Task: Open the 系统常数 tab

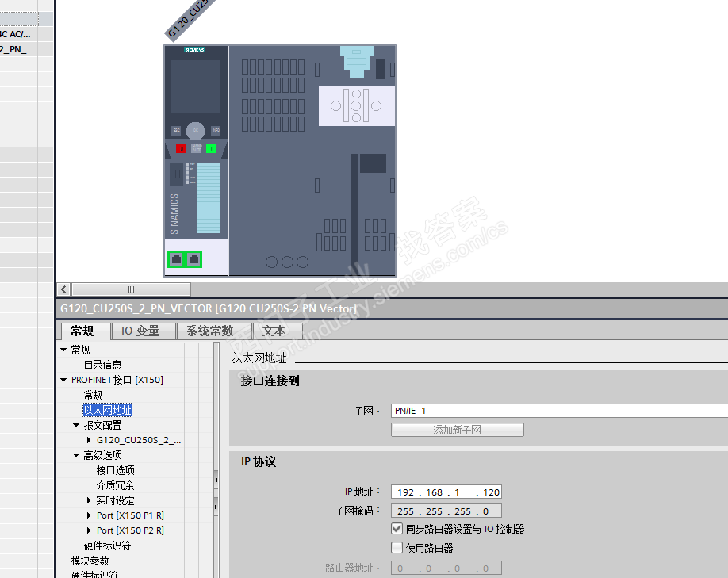Action: pyautogui.click(x=214, y=331)
